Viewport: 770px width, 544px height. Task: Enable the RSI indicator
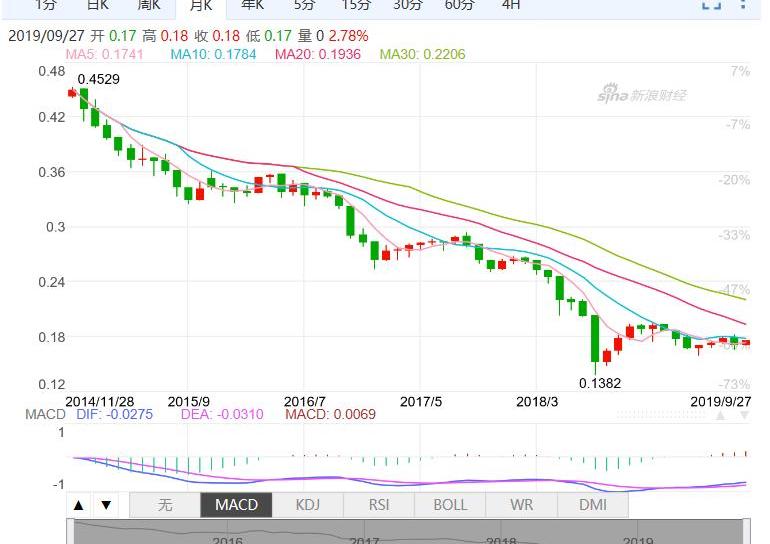pyautogui.click(x=378, y=505)
